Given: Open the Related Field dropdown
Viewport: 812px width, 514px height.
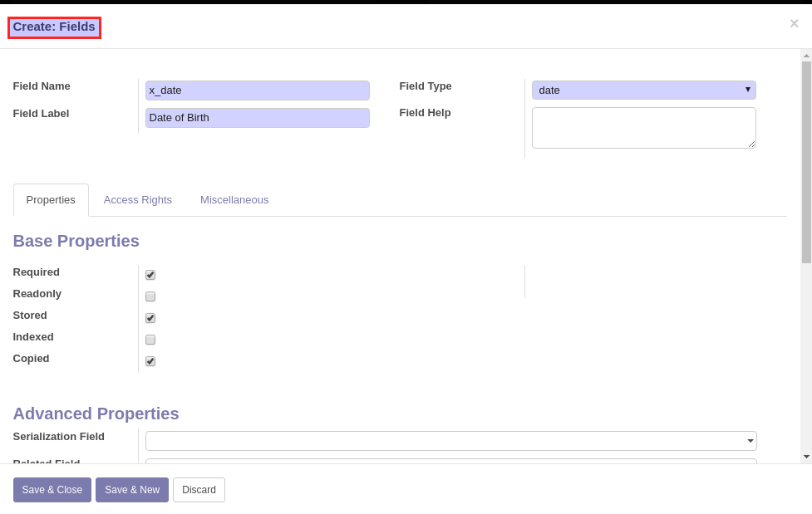Looking at the screenshot, I should coord(451,460).
